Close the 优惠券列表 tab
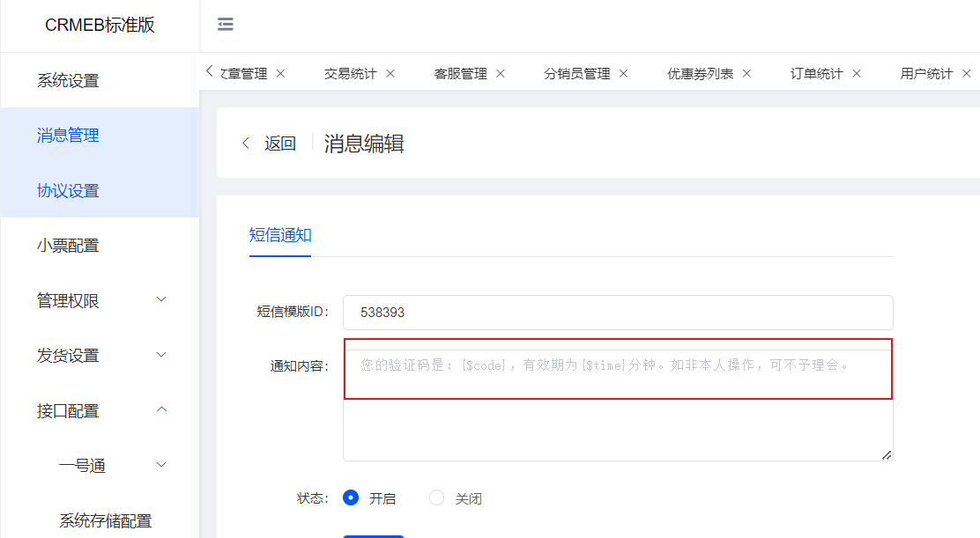 click(x=746, y=74)
